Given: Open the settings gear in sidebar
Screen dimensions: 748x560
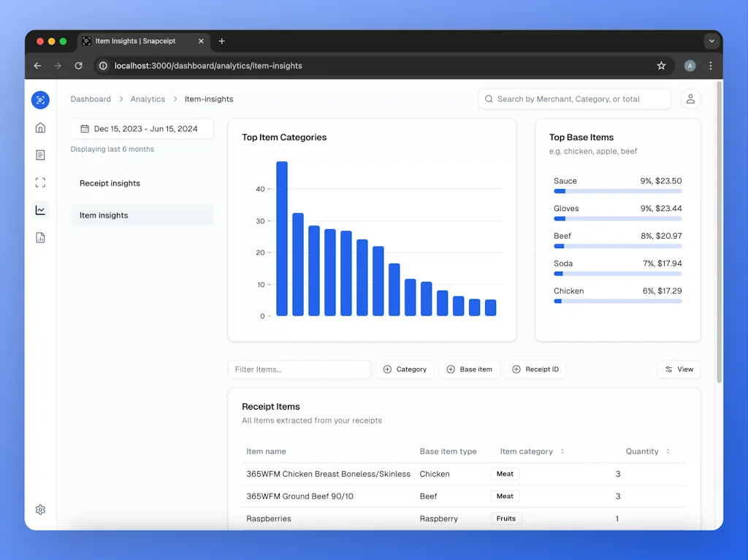Looking at the screenshot, I should [x=40, y=510].
